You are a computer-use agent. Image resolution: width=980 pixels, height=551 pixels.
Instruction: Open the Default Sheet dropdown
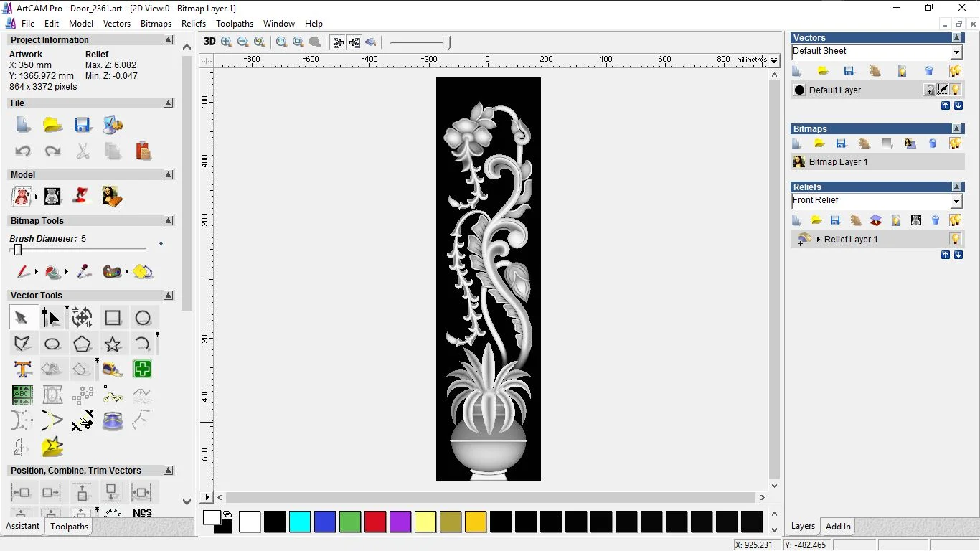coord(956,52)
